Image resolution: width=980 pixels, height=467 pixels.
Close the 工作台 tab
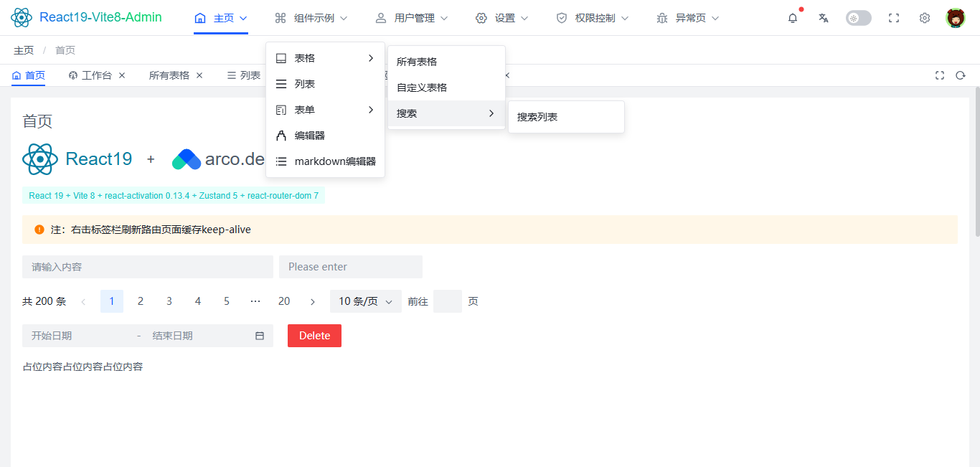122,75
